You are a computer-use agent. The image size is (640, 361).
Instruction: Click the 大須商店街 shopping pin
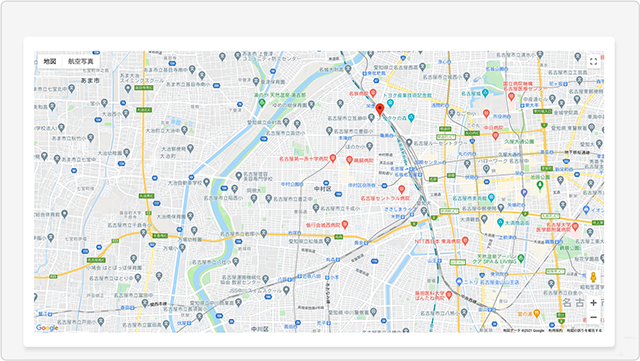[x=500, y=223]
